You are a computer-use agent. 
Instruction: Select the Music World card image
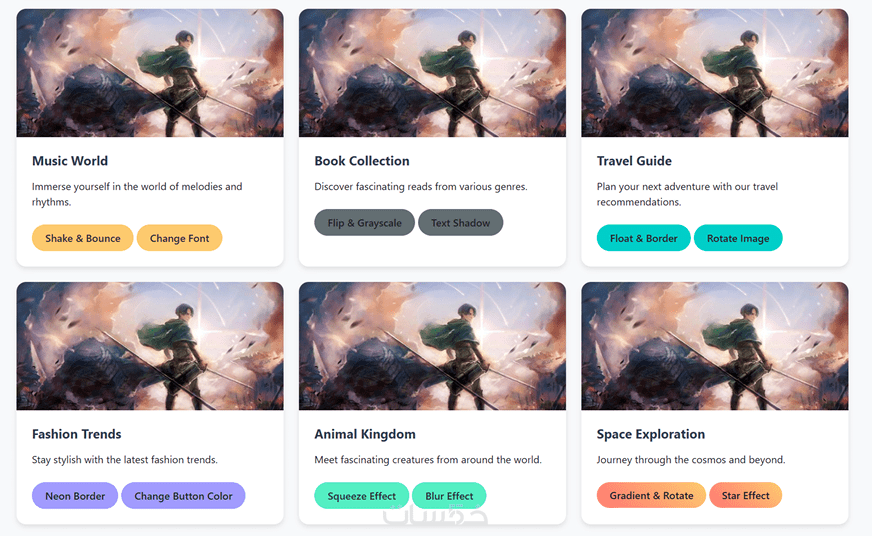coord(150,73)
